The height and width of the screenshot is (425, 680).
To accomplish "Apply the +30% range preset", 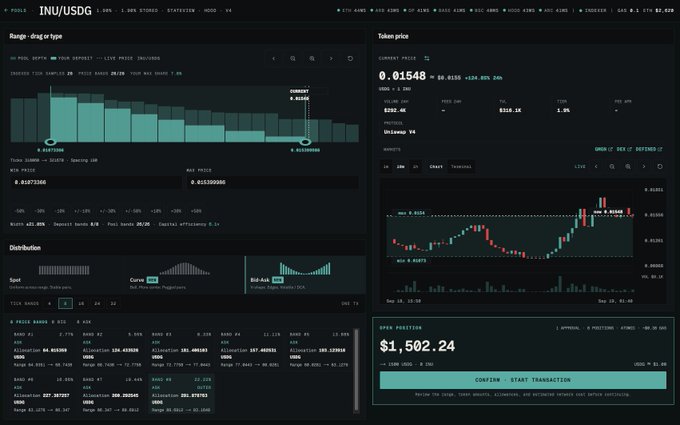I will 176,211.
